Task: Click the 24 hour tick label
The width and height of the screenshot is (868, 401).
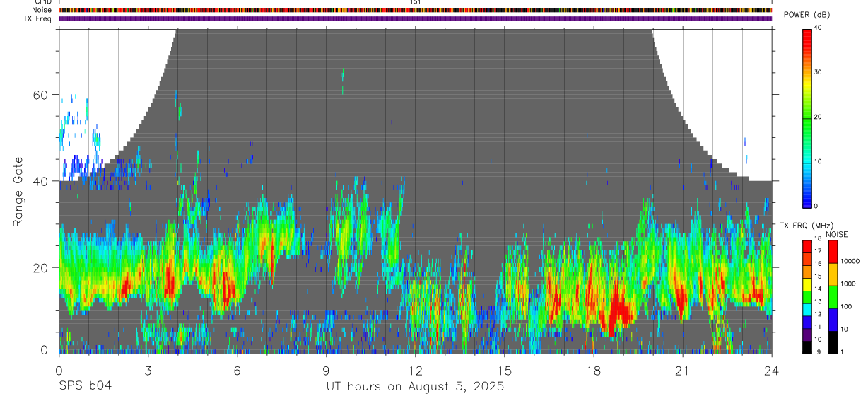Action: click(771, 371)
